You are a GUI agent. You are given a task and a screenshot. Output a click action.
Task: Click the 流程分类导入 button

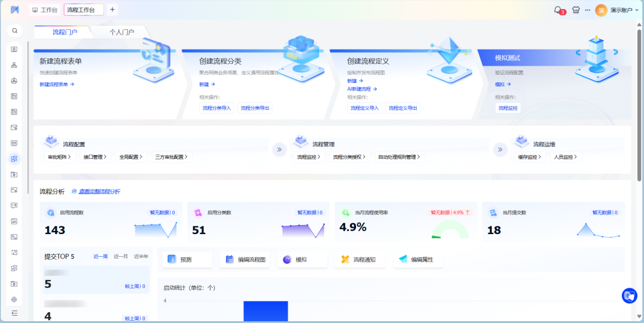(x=216, y=108)
